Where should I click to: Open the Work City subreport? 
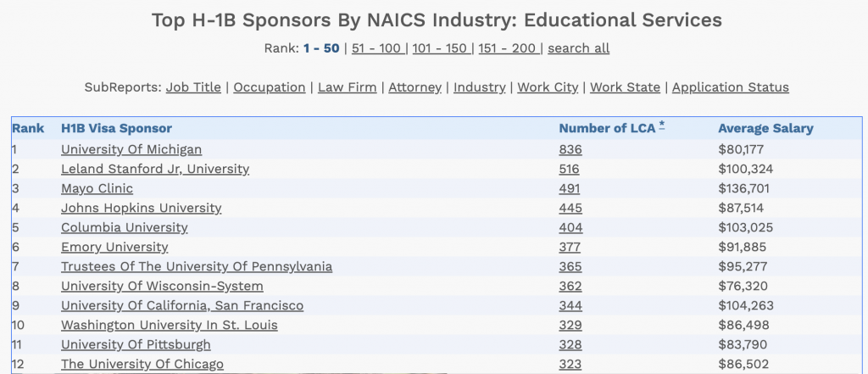coord(548,87)
